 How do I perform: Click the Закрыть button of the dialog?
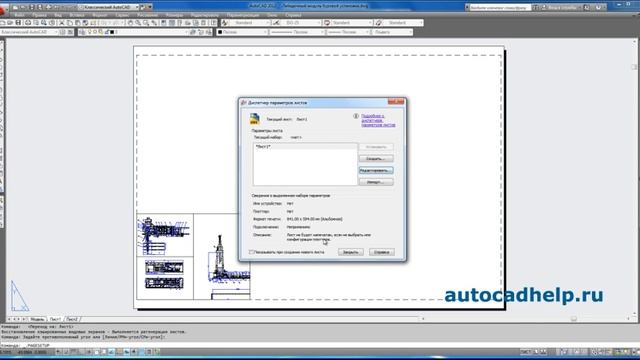351,252
